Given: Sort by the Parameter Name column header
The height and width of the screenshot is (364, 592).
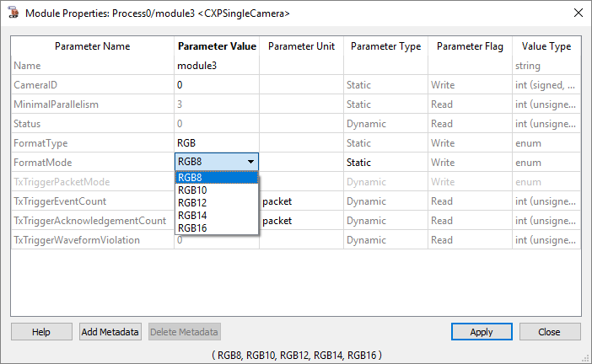Looking at the screenshot, I should (92, 46).
